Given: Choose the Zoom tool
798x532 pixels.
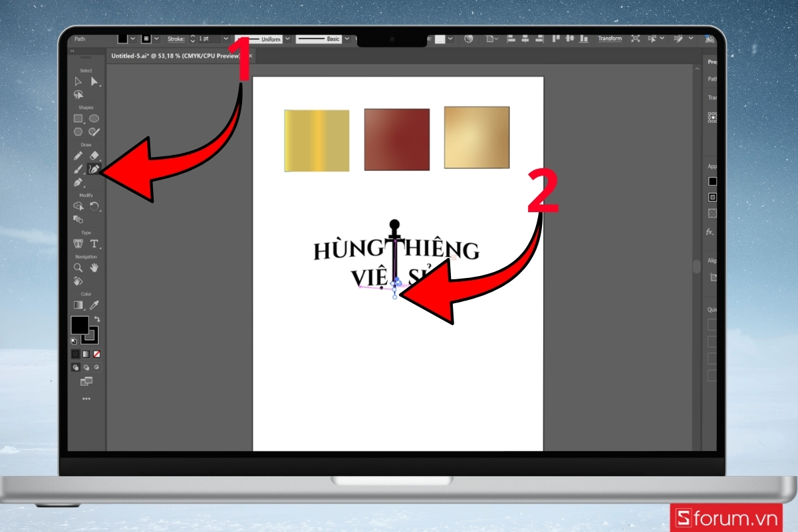Looking at the screenshot, I should click(78, 268).
